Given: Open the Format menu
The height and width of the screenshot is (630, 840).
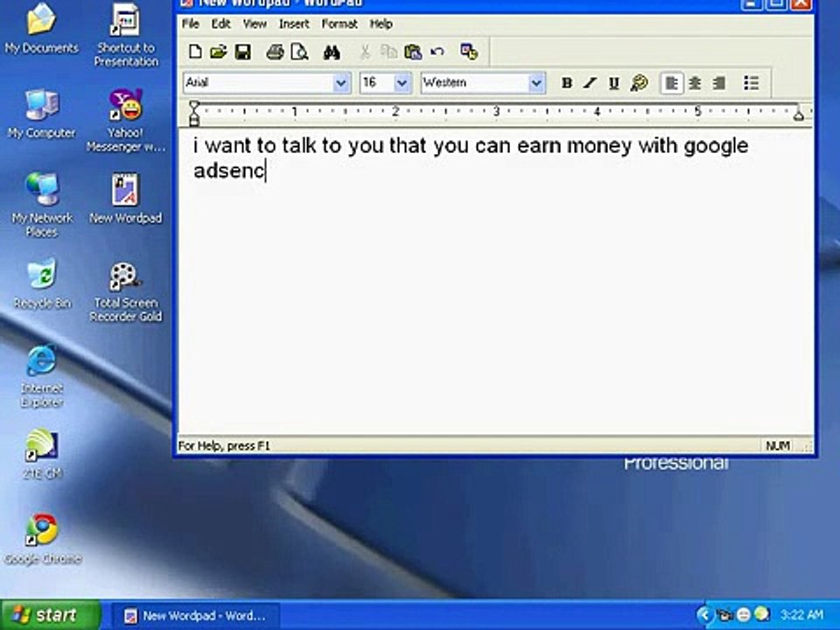Looking at the screenshot, I should pos(339,24).
